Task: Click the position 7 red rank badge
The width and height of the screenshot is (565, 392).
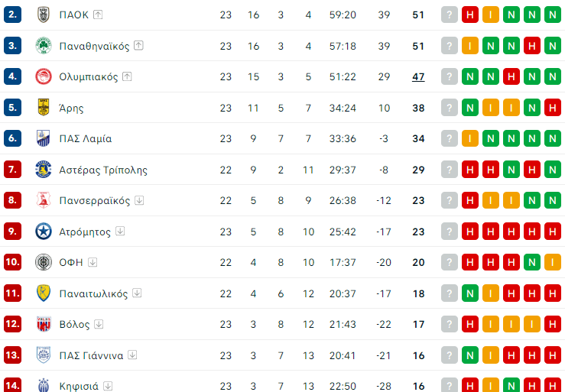Action: click(x=12, y=170)
